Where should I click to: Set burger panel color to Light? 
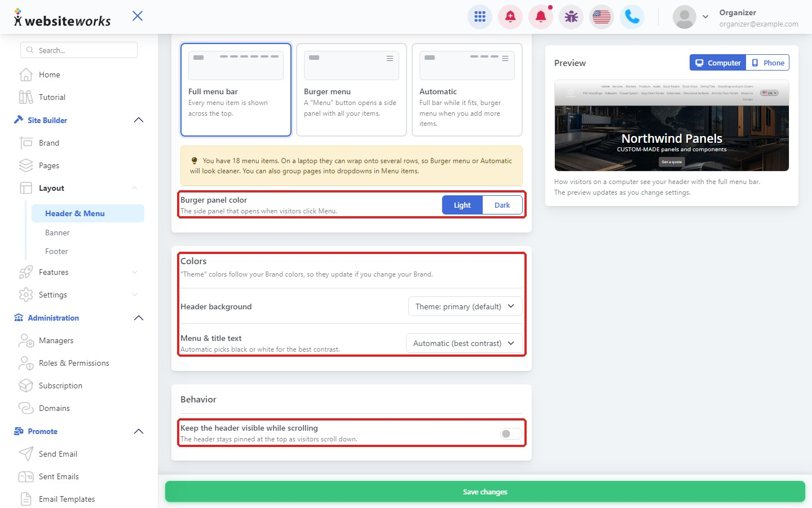click(462, 205)
